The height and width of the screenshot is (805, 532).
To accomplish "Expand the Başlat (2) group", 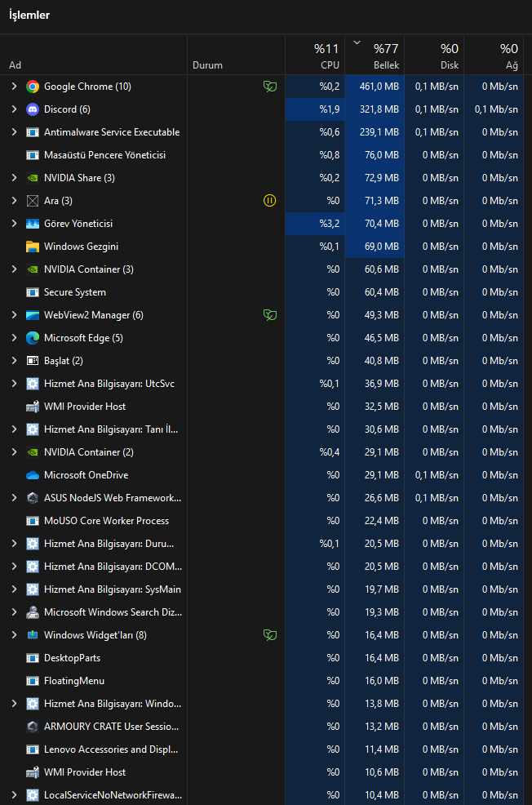I will click(x=15, y=361).
